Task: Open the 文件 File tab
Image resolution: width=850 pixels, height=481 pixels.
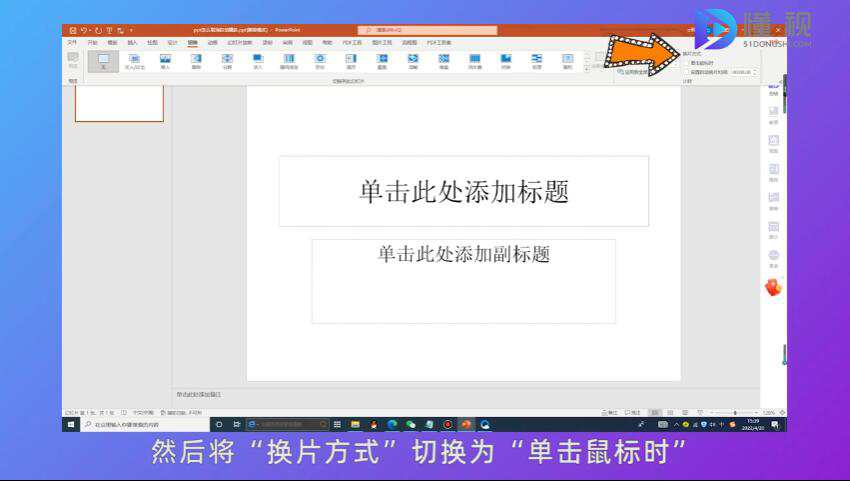Action: click(x=72, y=42)
